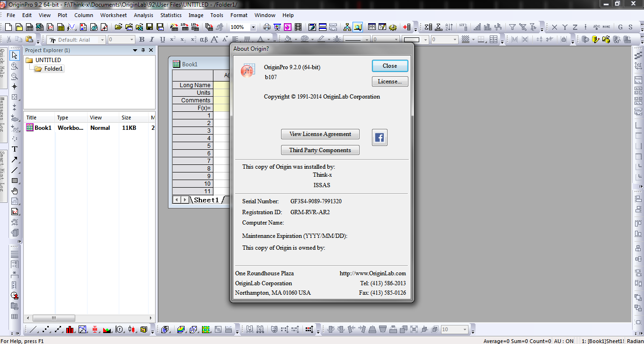
Task: Toggle Bold text formatting
Action: (141, 40)
